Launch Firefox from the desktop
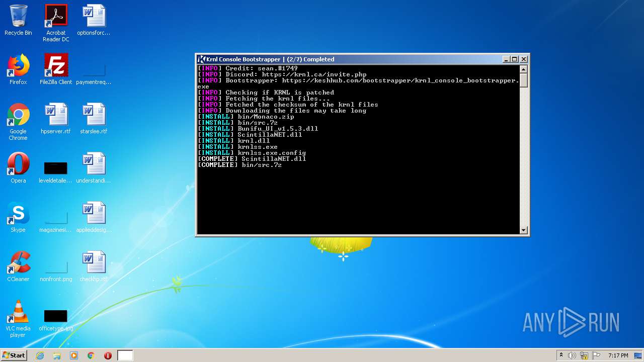This screenshot has width=644, height=362. [x=18, y=70]
